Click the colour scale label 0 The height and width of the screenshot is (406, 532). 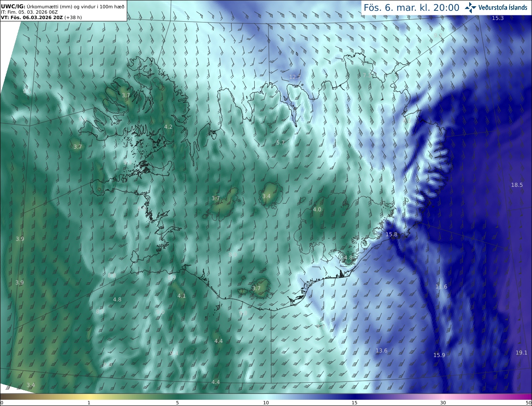(2, 403)
